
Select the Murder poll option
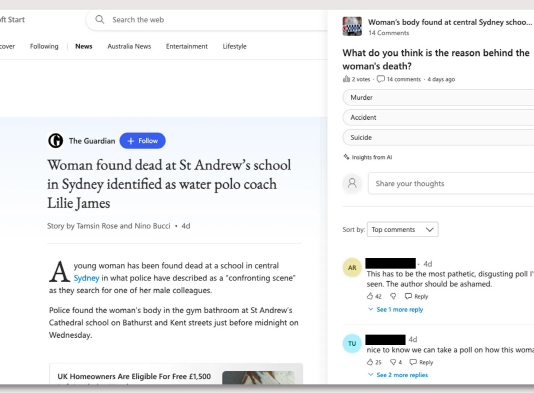pos(438,97)
